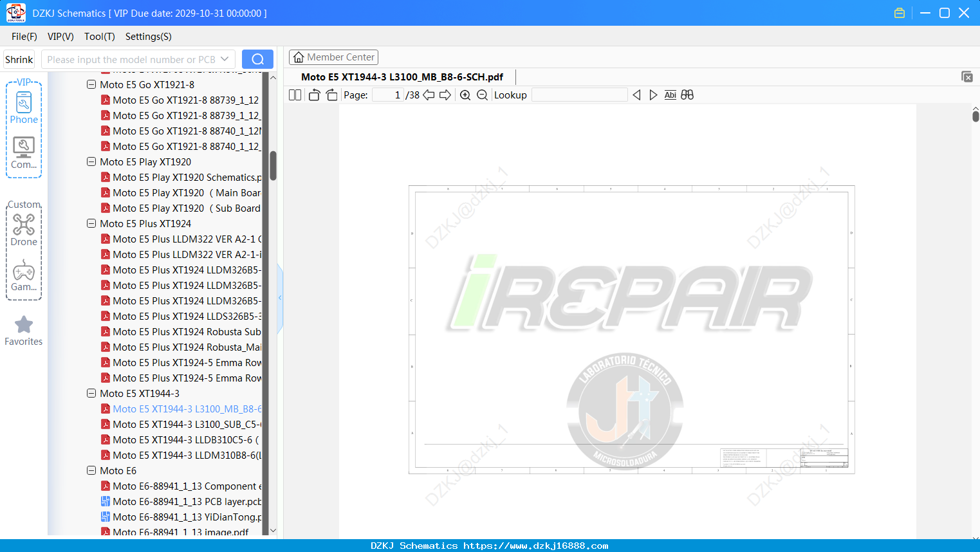Open the Member Center
This screenshot has width=980, height=552.
point(333,57)
